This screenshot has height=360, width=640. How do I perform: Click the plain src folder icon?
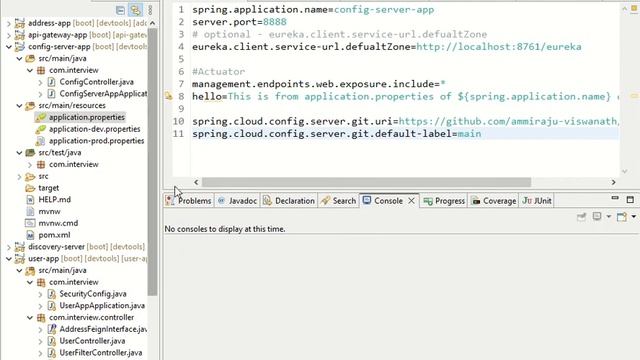(30, 176)
